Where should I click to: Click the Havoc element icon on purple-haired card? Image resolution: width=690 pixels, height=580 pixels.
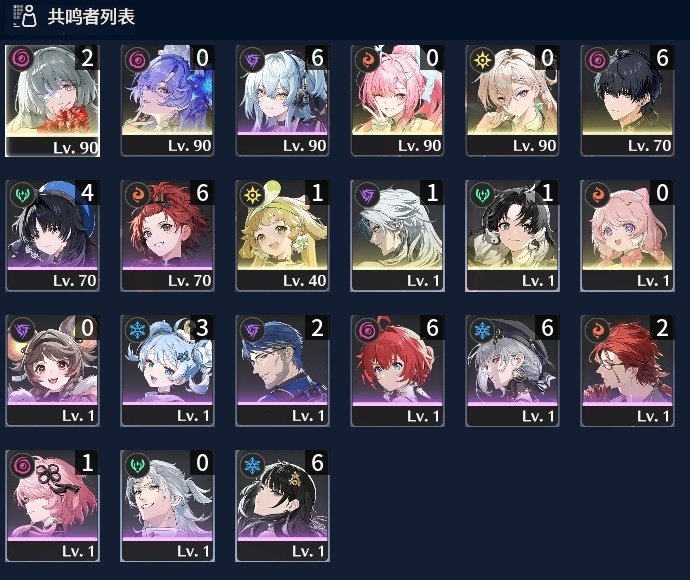click(137, 59)
